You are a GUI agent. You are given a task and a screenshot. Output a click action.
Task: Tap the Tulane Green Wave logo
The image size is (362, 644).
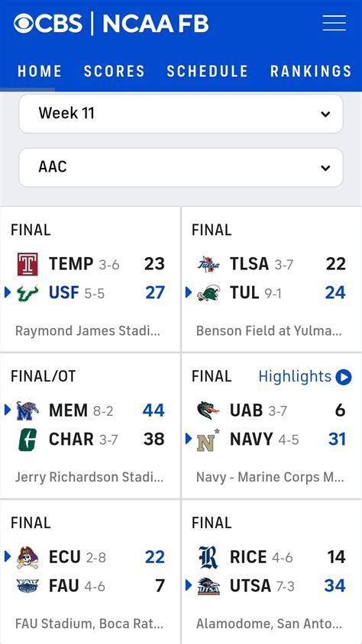(208, 293)
